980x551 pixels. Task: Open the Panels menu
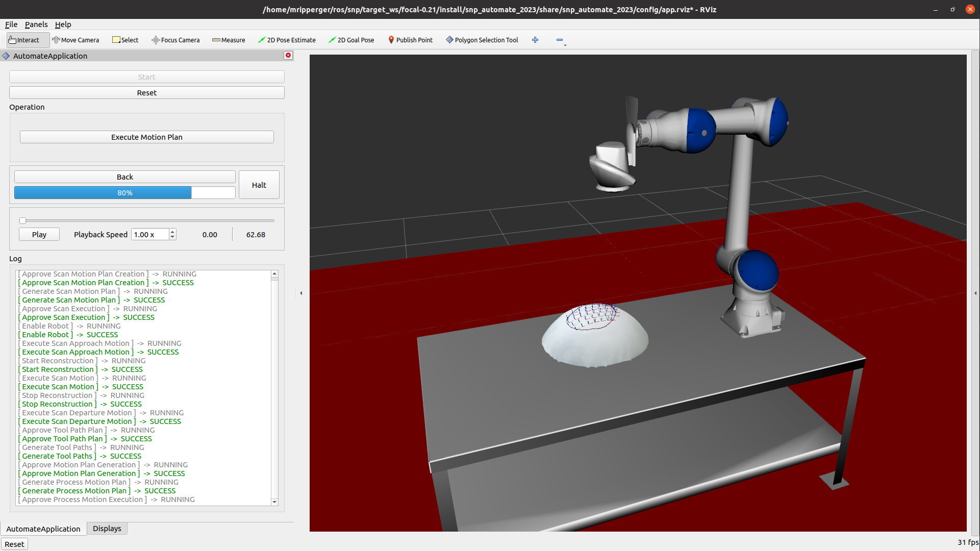coord(36,24)
